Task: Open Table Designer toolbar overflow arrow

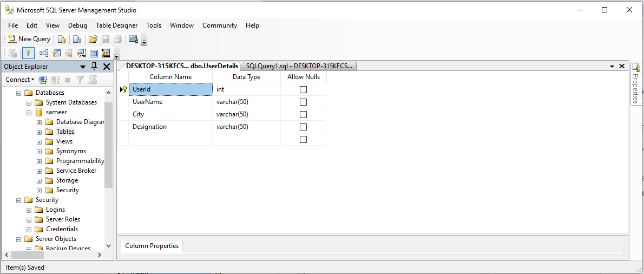Action: (x=117, y=56)
